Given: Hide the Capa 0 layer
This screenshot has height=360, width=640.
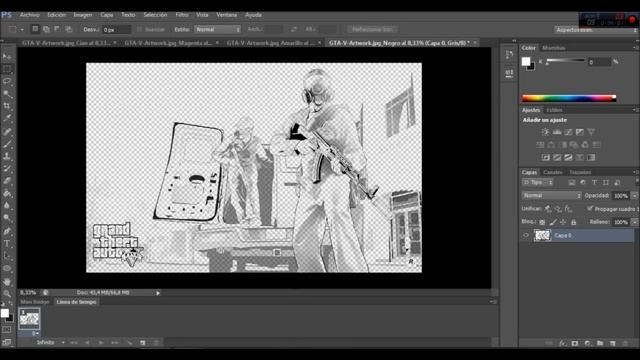Looking at the screenshot, I should click(x=526, y=236).
